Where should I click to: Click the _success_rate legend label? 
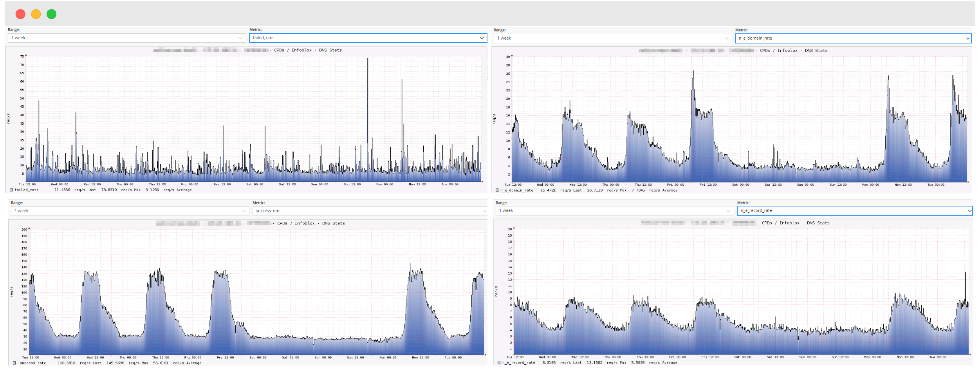32,363
